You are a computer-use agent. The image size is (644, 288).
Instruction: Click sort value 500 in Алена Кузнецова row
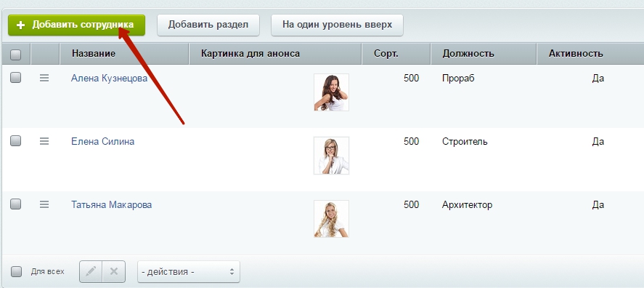pos(411,78)
